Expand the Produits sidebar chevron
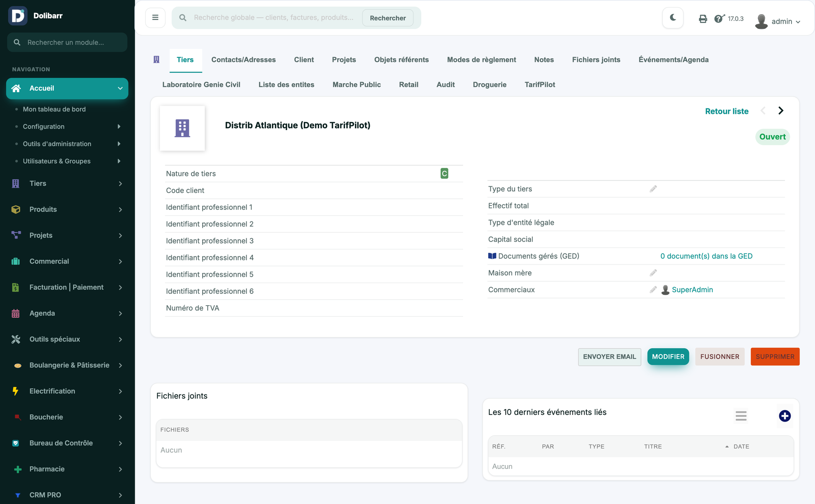815x504 pixels. 120,209
